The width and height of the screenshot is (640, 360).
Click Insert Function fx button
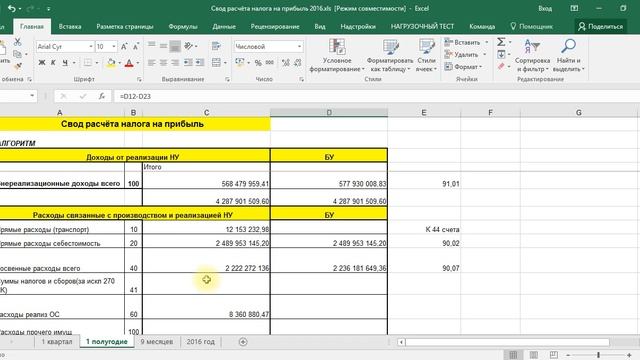pyautogui.click(x=102, y=96)
